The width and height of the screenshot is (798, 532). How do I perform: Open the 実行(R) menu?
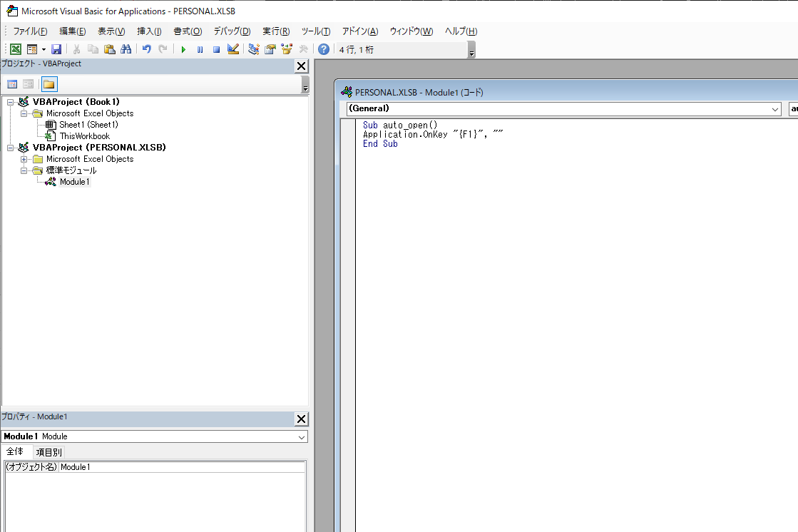[x=276, y=31]
